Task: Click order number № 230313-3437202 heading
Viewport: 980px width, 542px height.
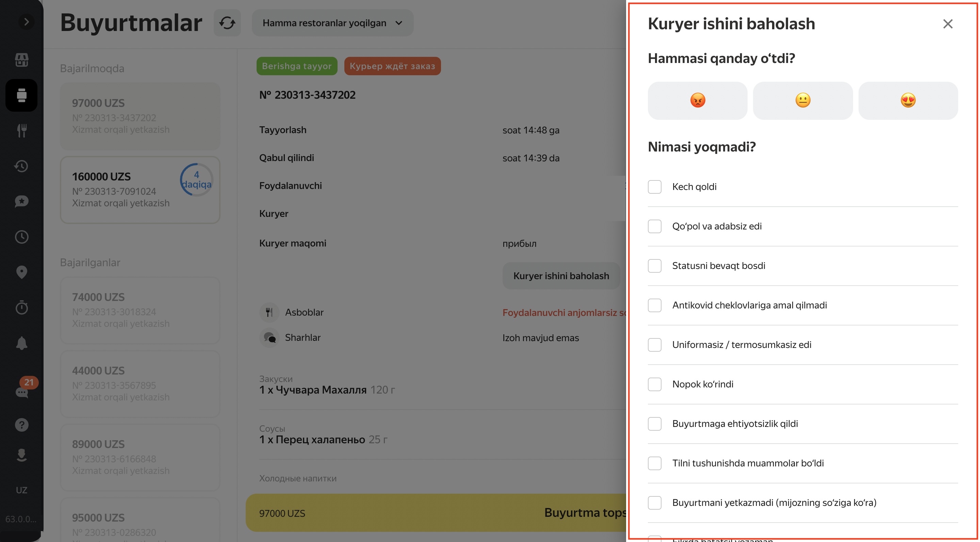Action: [x=307, y=95]
